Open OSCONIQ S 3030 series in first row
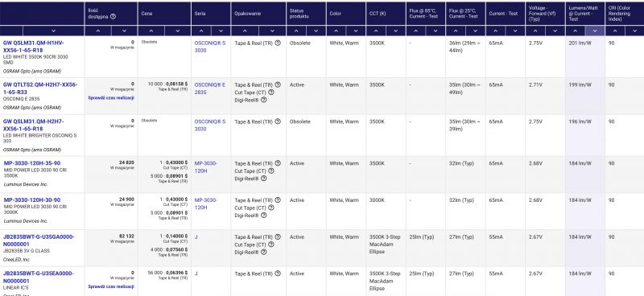Viewport: 644px width, 296px height. point(210,47)
